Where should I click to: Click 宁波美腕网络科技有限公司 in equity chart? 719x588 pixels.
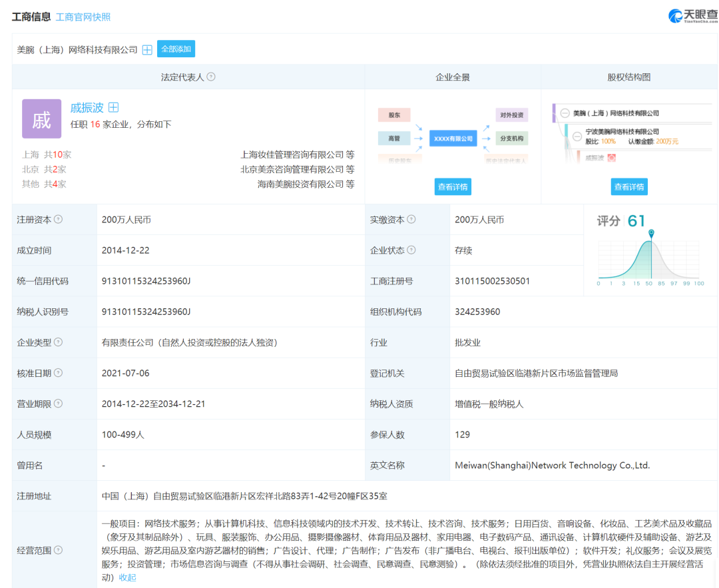click(622, 132)
